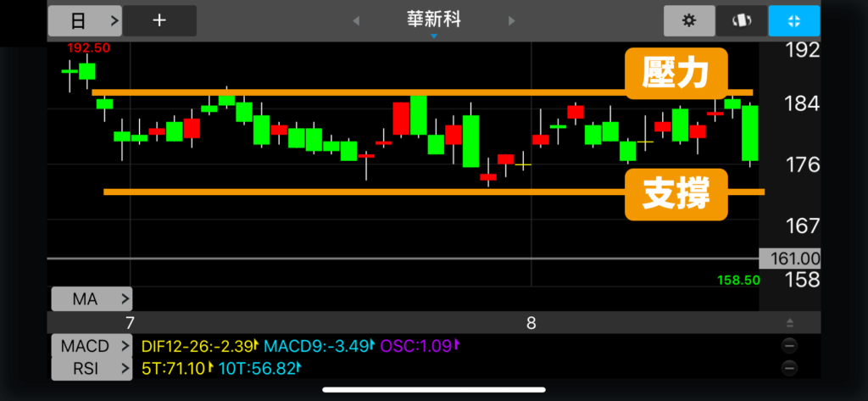The image size is (868, 401).
Task: Expand the MACD indicator selector
Action: click(x=92, y=346)
